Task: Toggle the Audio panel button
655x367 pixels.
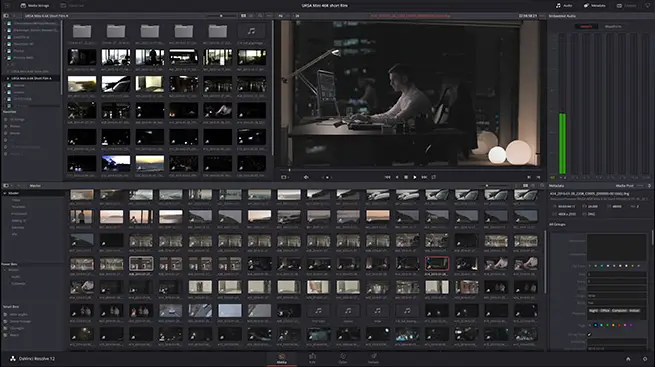Action: [564, 5]
